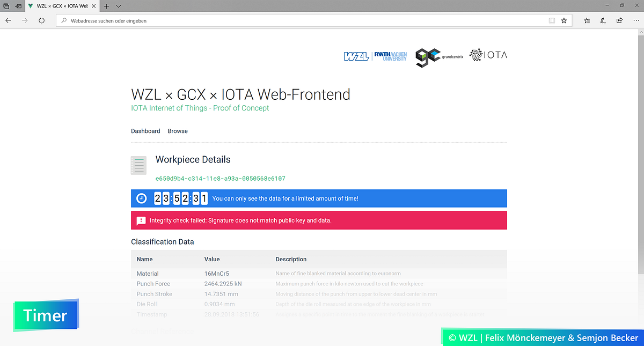Click the Description column header

tap(291, 259)
